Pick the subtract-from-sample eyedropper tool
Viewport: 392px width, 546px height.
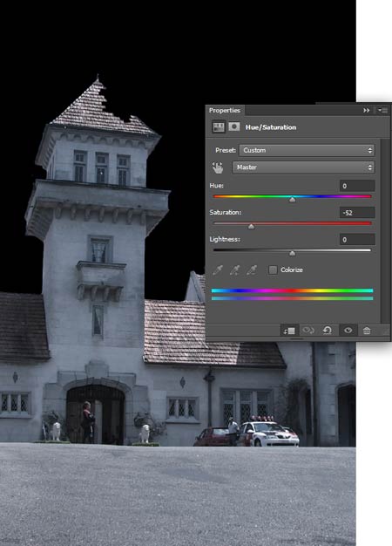252,270
